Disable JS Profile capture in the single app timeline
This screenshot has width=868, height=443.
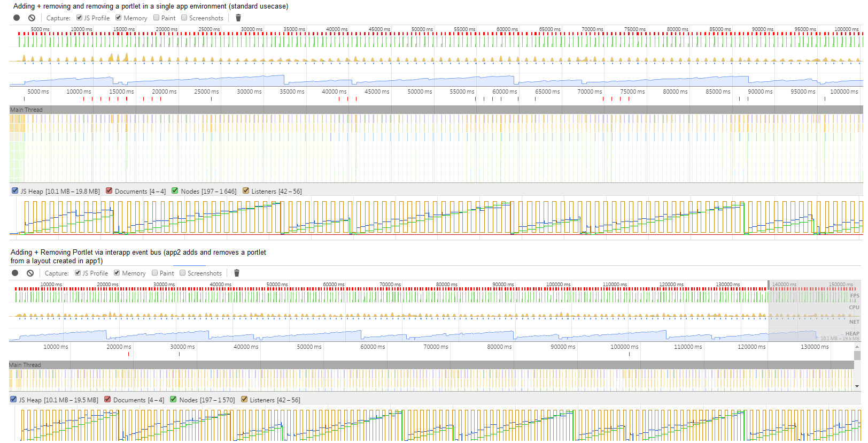pyautogui.click(x=79, y=18)
